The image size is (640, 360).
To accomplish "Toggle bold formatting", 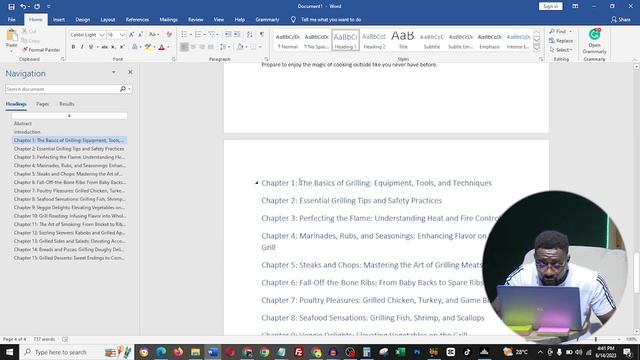I will 73,47.
